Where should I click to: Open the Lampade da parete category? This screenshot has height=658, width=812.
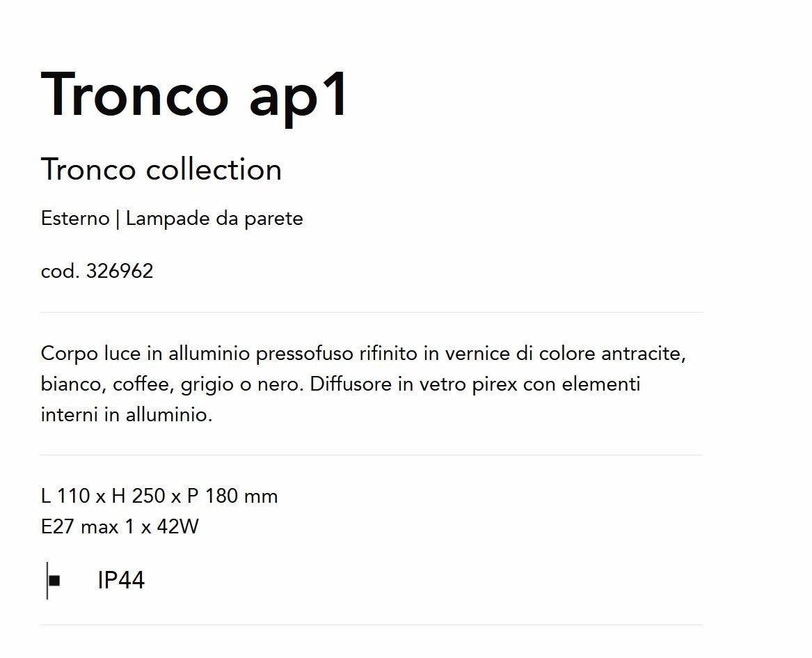coord(214,219)
